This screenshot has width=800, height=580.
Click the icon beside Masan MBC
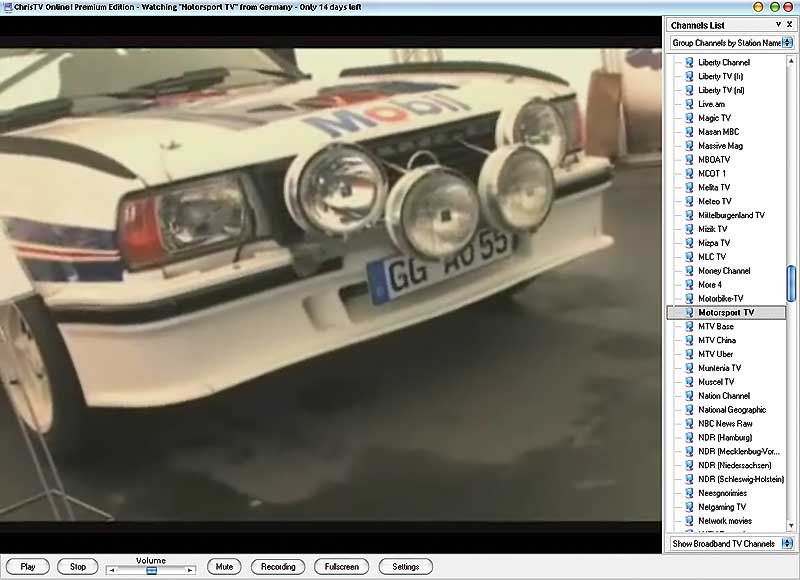(689, 132)
